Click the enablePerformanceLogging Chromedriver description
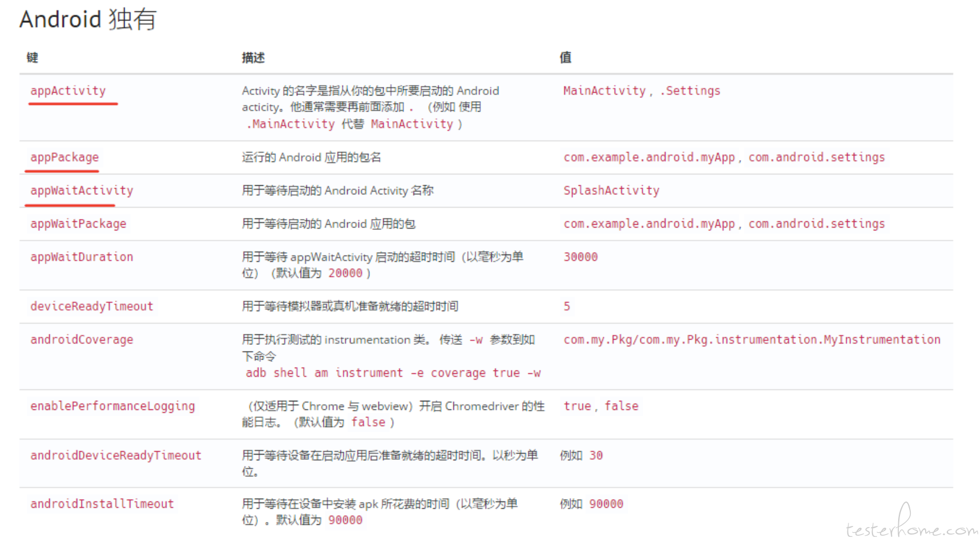Image resolution: width=980 pixels, height=550 pixels. pyautogui.click(x=393, y=414)
